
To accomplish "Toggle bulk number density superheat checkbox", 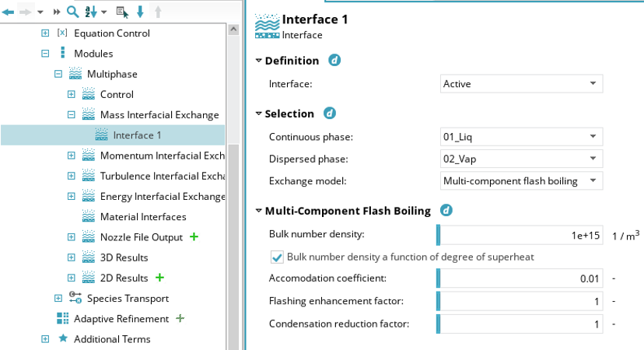I will [277, 257].
